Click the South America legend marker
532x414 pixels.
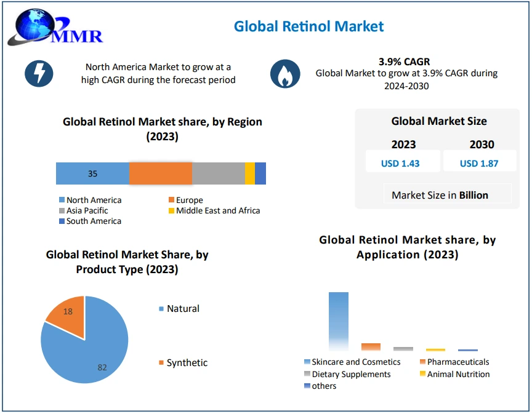62,221
